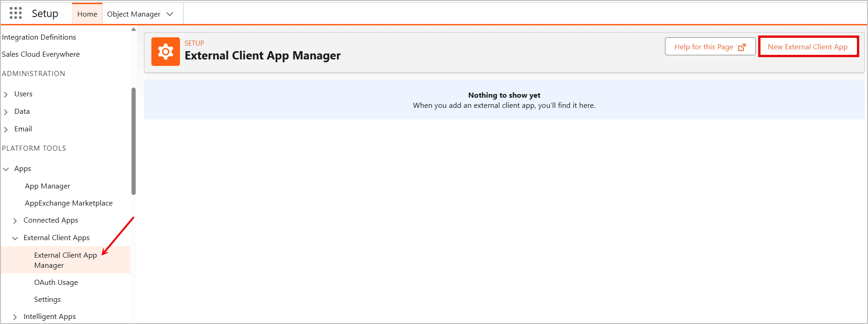Expand the Data section

pyautogui.click(x=6, y=112)
